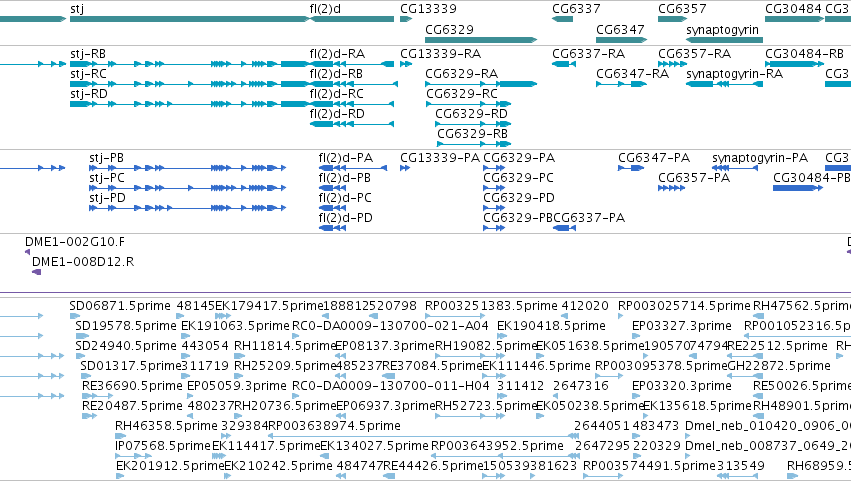Image resolution: width=851 pixels, height=481 pixels.
Task: Click the RC0-DA0009-130700-021-A04 label
Action: click(390, 326)
